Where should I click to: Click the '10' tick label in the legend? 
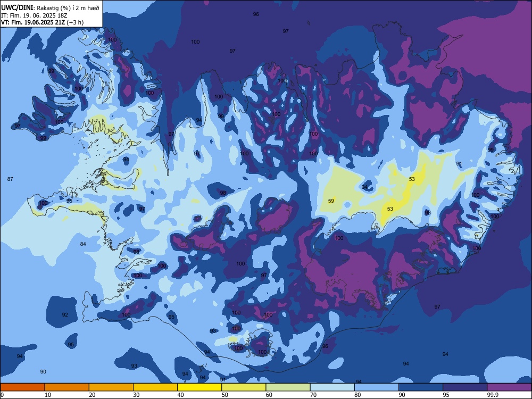pos(48,395)
